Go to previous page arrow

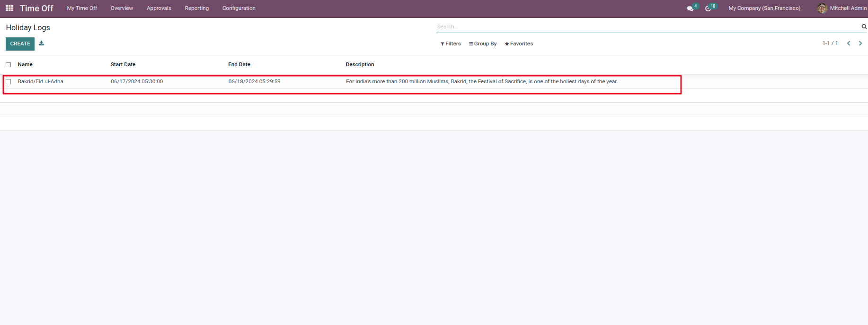pyautogui.click(x=849, y=43)
